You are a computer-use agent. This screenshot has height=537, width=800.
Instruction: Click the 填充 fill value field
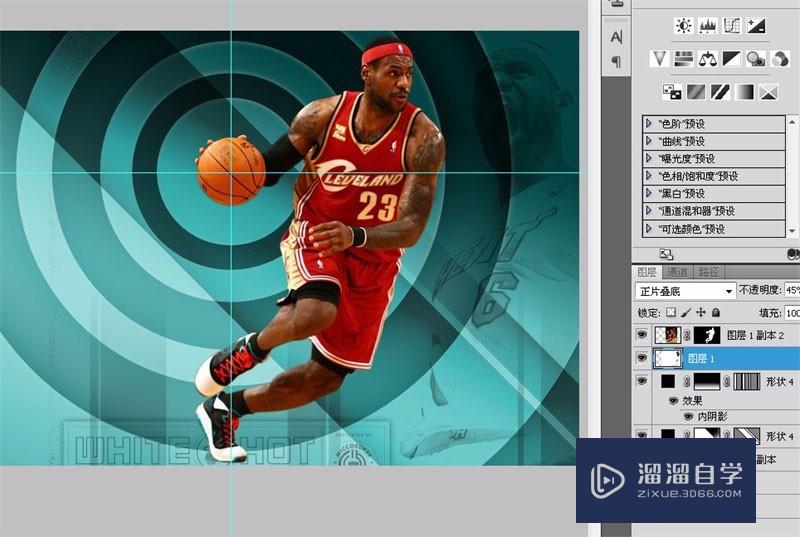(x=792, y=313)
